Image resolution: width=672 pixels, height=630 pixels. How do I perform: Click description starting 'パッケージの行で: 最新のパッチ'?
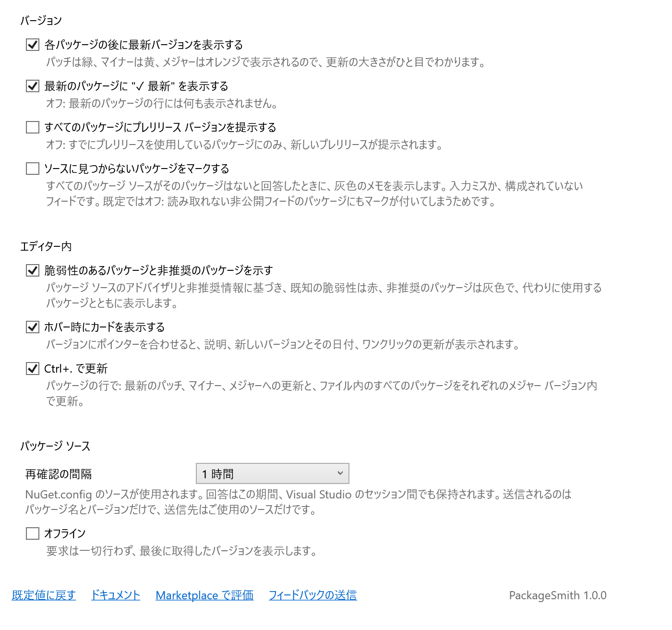[322, 393]
